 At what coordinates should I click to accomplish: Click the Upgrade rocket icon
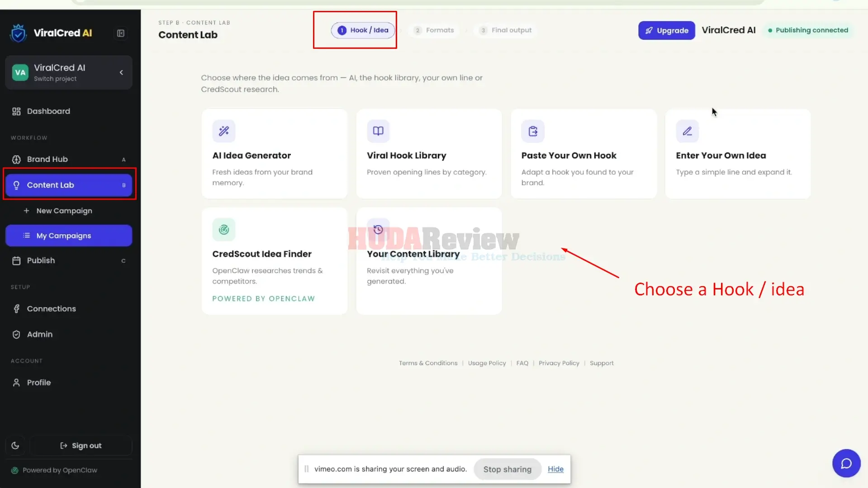click(649, 30)
